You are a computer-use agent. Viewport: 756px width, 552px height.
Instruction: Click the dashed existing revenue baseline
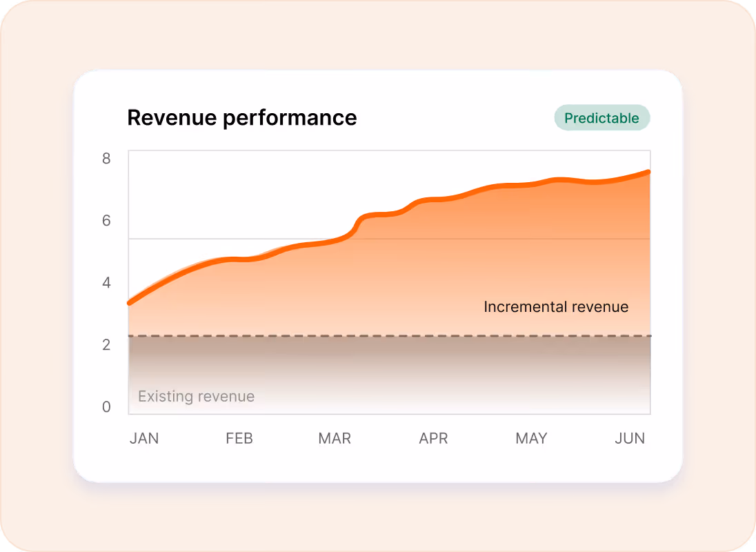(390, 335)
